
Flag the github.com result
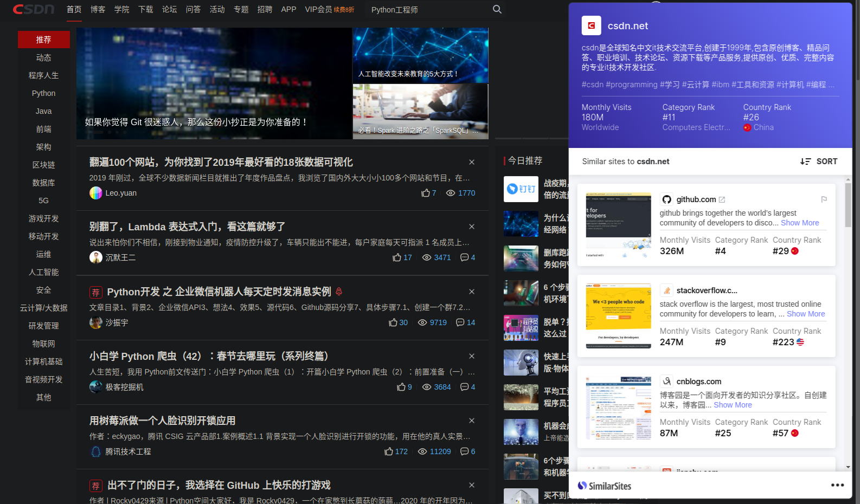coord(824,199)
